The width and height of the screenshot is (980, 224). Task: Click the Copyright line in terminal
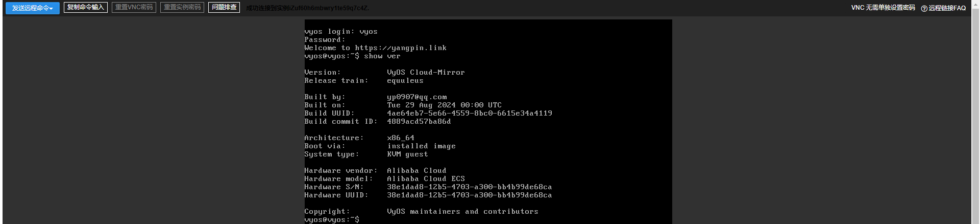pos(422,211)
